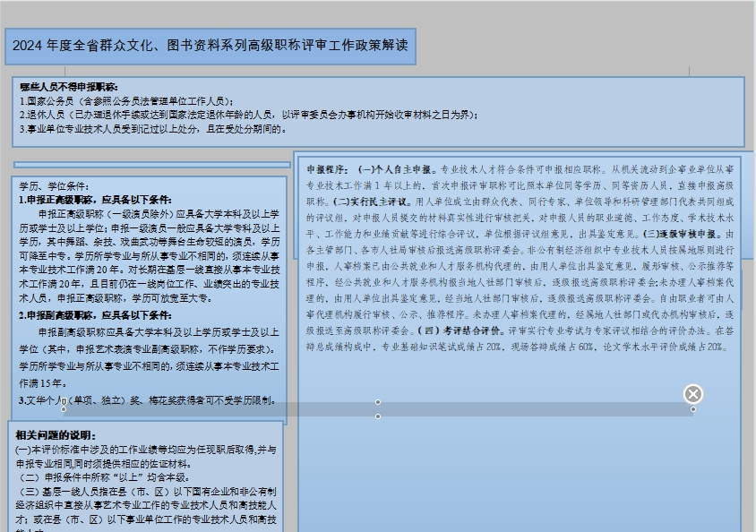Viewport: 756px width, 532px height.
Task: Click the right end handle below the X
Action: point(693,409)
